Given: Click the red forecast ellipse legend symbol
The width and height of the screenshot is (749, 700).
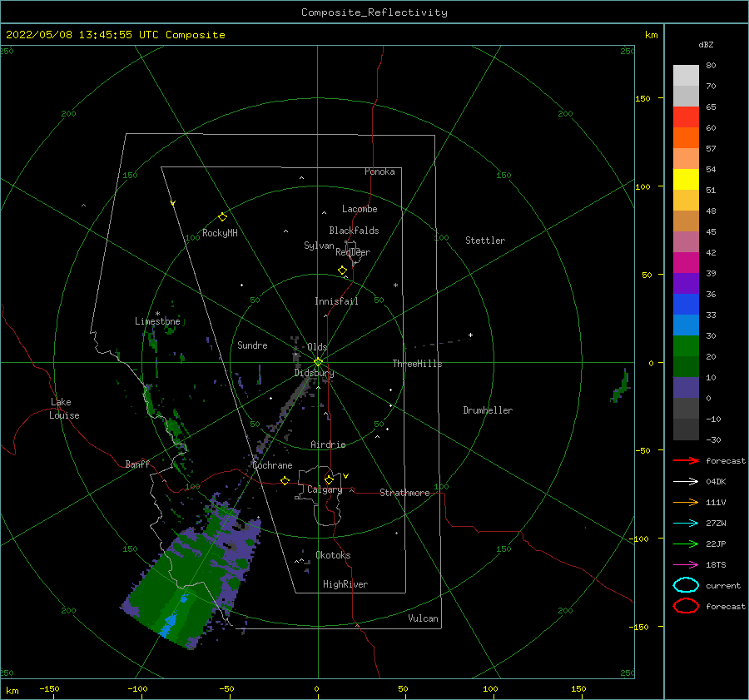Looking at the screenshot, I should (686, 606).
